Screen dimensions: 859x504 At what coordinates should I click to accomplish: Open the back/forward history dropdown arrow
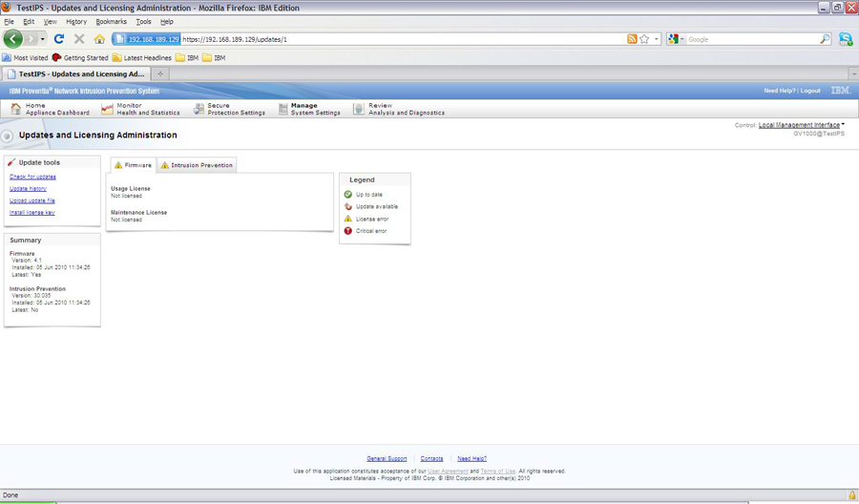[x=42, y=39]
